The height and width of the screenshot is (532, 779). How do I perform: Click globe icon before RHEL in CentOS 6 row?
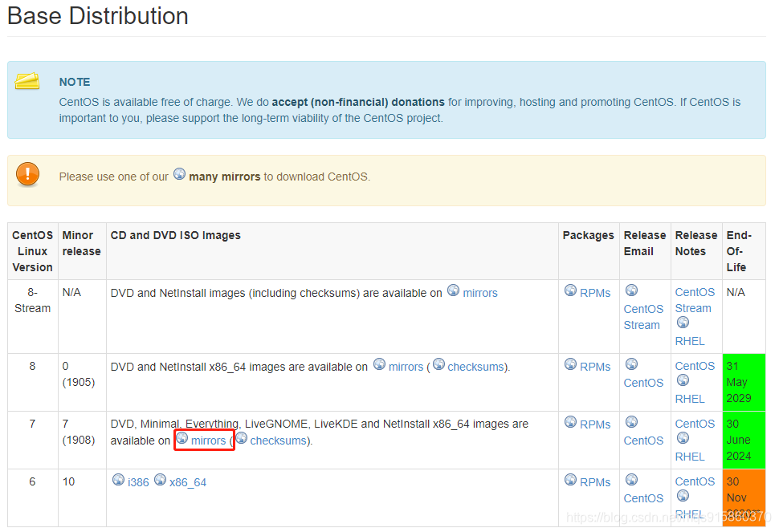click(x=683, y=496)
